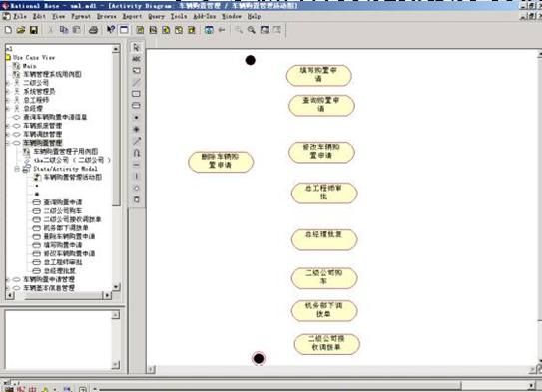Viewport: 542px width, 392px height.
Task: Pick the Selection arrow tool in toolbox
Action: coord(136,47)
